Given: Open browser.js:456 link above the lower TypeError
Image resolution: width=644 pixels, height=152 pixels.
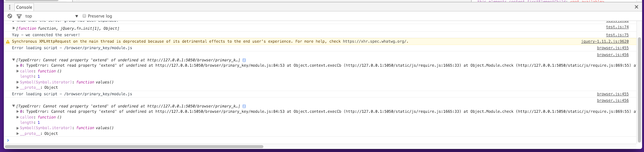Looking at the screenshot, I should pos(613,101).
